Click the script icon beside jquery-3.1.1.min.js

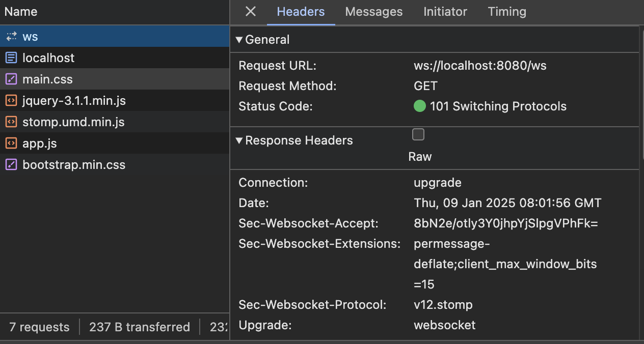point(11,100)
